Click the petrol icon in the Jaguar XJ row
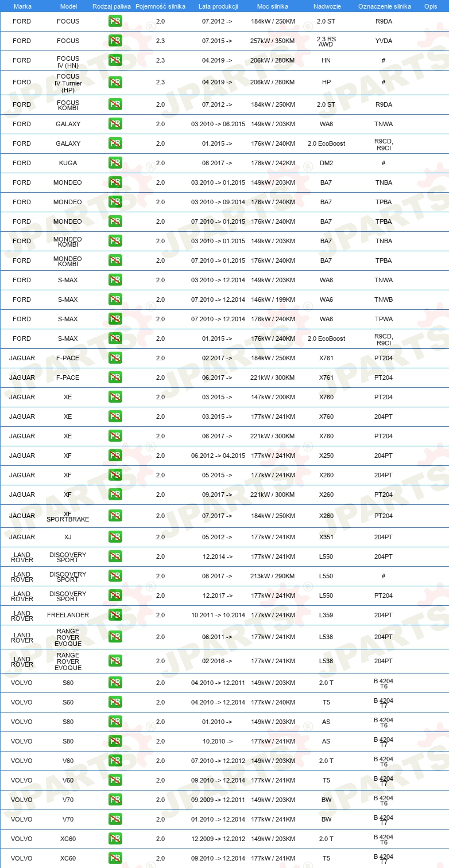This screenshot has height=868, width=449. coord(115,537)
